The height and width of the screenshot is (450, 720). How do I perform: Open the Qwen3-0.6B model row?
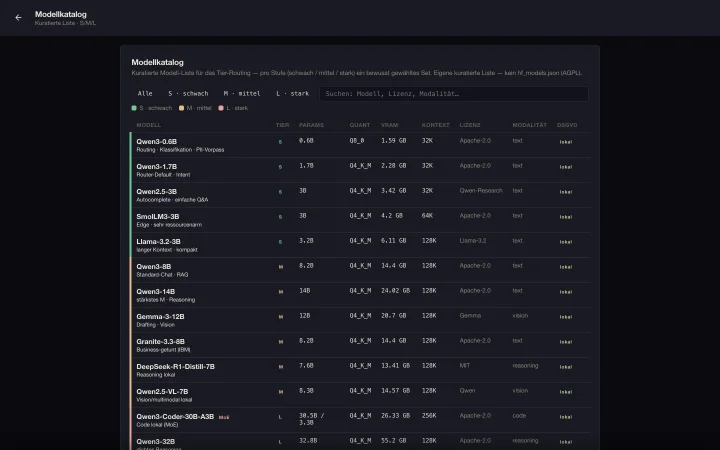coord(360,145)
